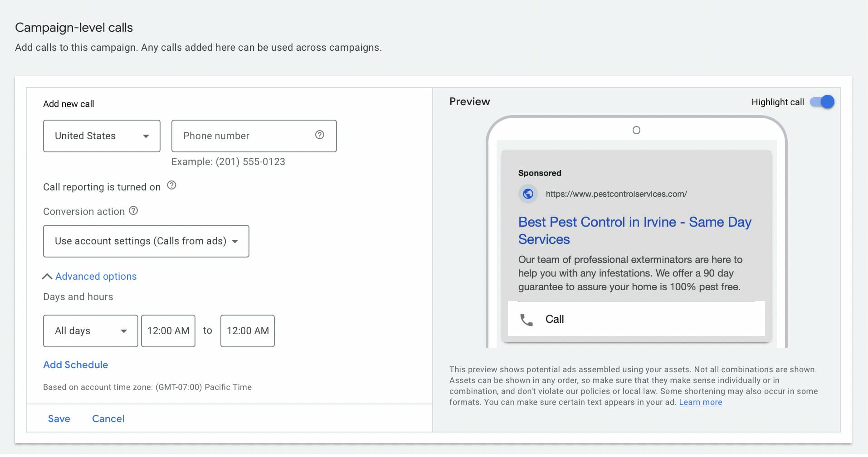Click the start time field showing 12:00 AM

click(168, 331)
